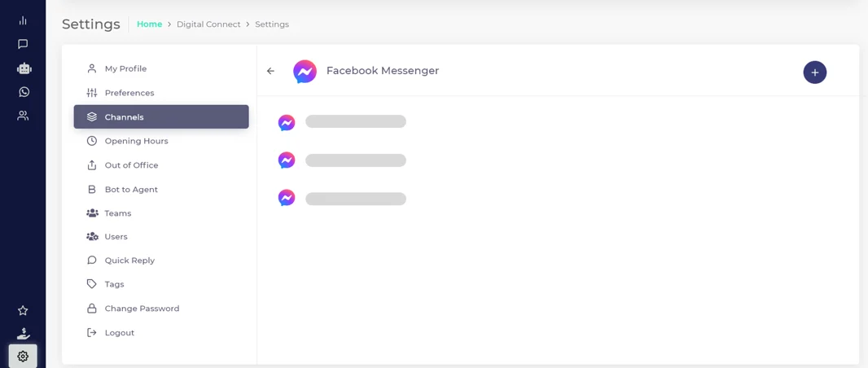This screenshot has width=868, height=368.
Task: Click the Home breadcrumb link
Action: tap(150, 24)
